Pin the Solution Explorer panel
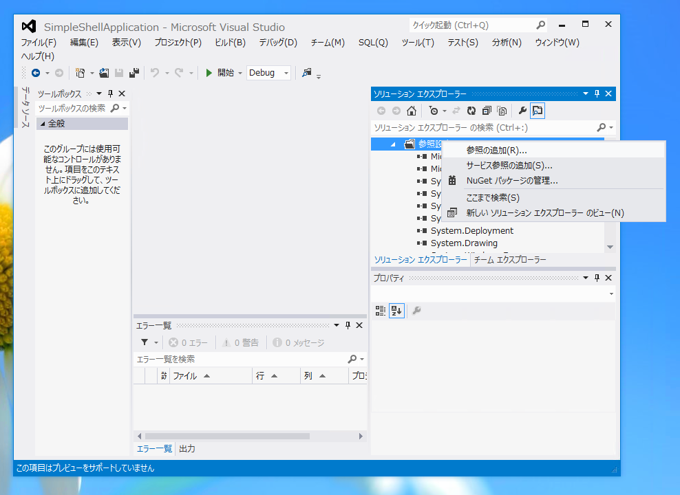This screenshot has height=495, width=680. [x=597, y=94]
